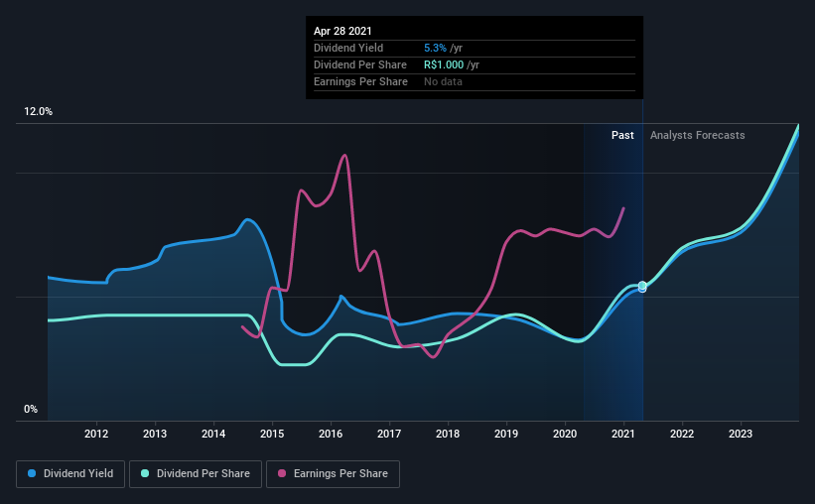Click the pink Earnings Per Share legend dot
Screen dimensions: 815x504
pyautogui.click(x=282, y=473)
